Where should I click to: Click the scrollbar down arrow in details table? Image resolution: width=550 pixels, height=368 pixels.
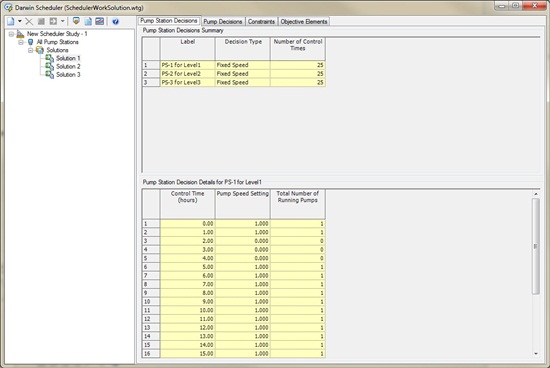(x=536, y=354)
